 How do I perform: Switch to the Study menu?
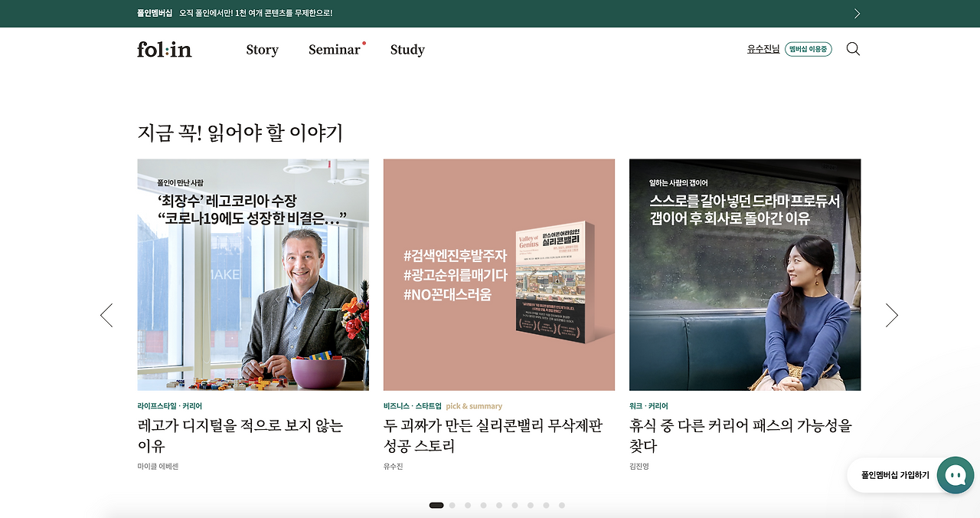(407, 49)
